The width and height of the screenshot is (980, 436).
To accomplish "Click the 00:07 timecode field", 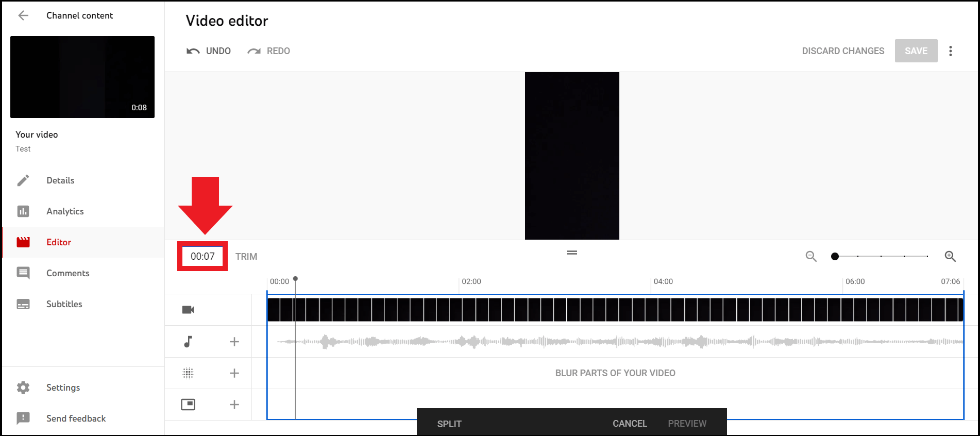I will [202, 256].
